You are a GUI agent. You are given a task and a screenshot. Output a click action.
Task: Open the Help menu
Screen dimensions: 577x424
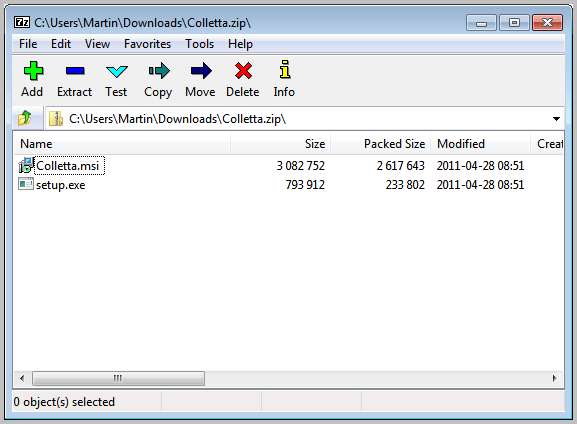(x=240, y=44)
